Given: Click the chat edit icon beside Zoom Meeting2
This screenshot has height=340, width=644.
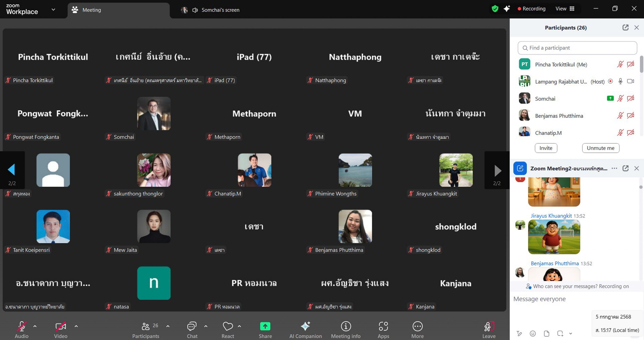Looking at the screenshot, I should pyautogui.click(x=520, y=168).
